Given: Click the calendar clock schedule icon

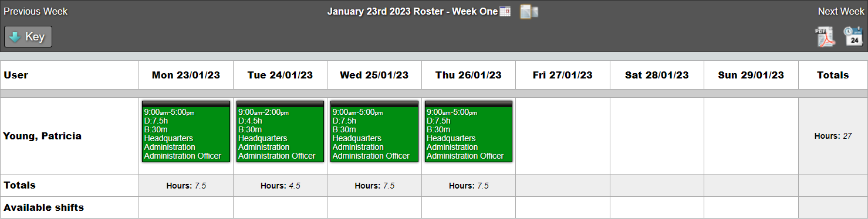Looking at the screenshot, I should (x=853, y=36).
